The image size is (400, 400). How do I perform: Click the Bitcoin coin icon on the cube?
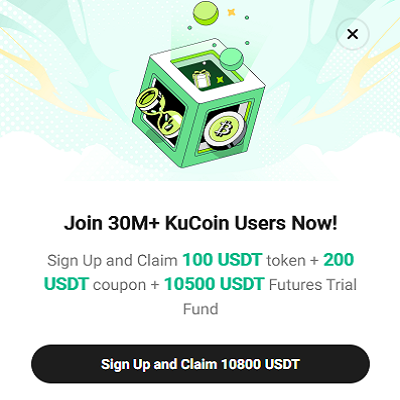click(224, 129)
